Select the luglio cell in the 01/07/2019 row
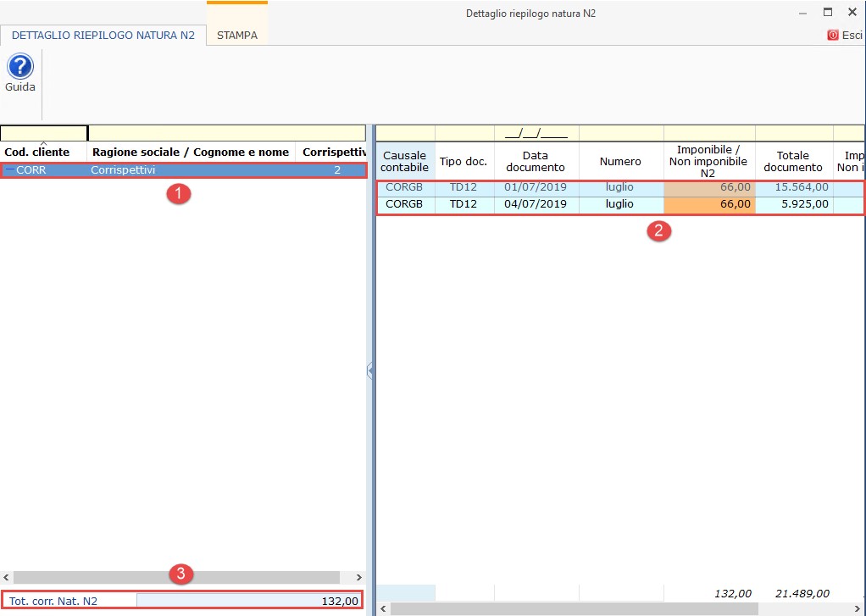Screen dimensions: 866x616 (x=620, y=187)
